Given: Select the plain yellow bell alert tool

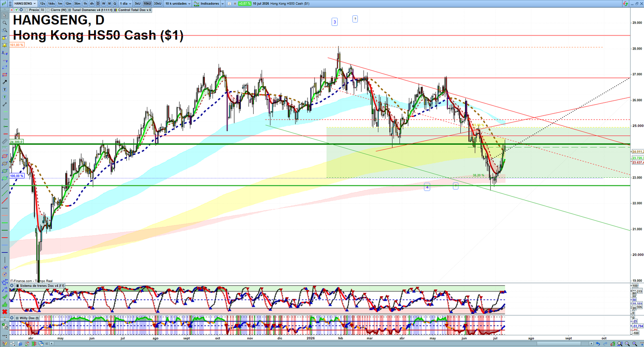Looking at the screenshot, I should (x=4, y=45).
